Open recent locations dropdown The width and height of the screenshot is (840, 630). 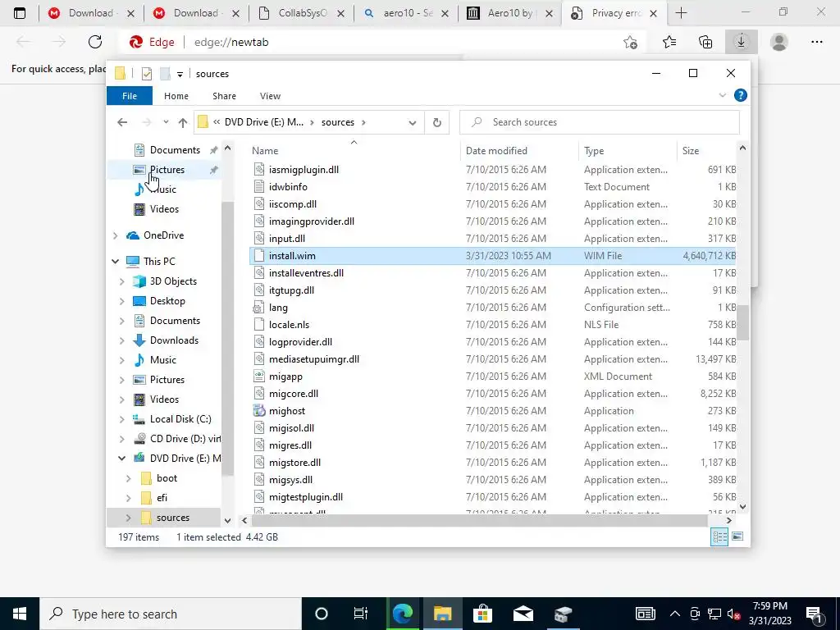[x=166, y=122]
